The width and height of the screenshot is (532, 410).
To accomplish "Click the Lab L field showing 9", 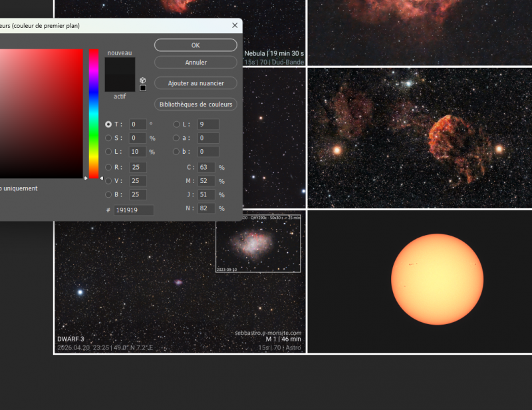I will coord(208,124).
